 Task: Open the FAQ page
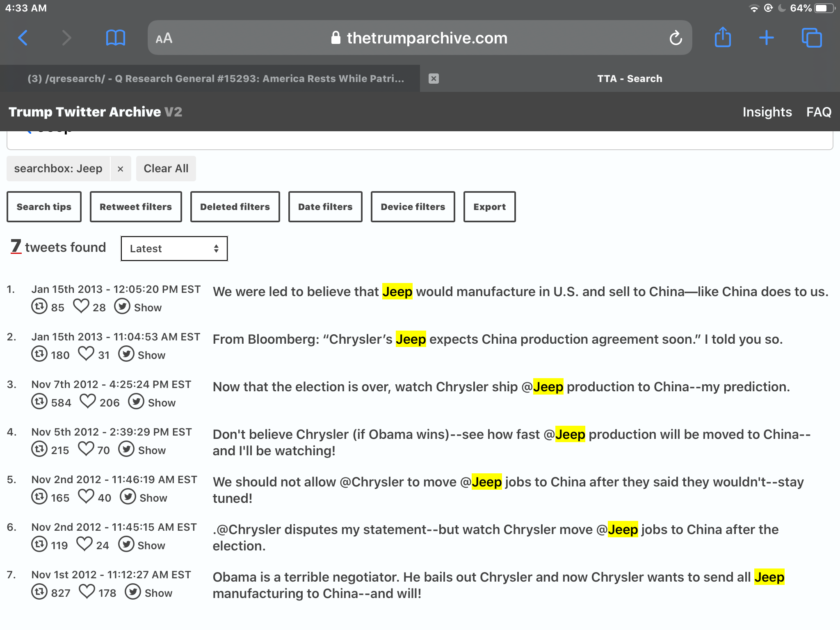819,112
